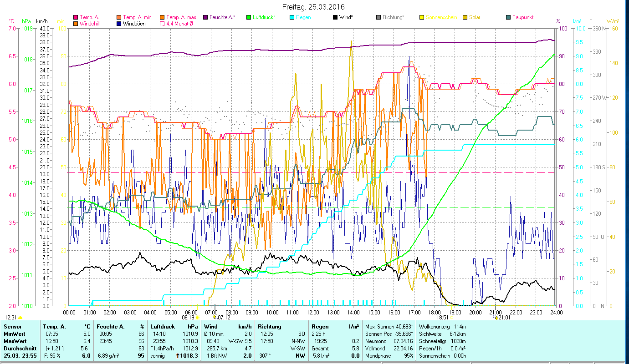Click the 'Richtung' table header

tap(270, 327)
